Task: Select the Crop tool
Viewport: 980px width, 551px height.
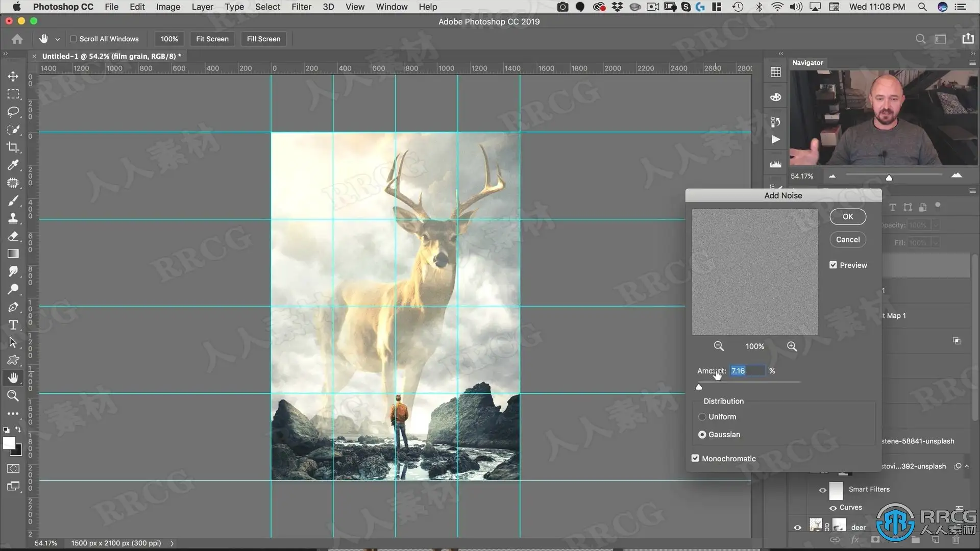Action: pyautogui.click(x=13, y=147)
